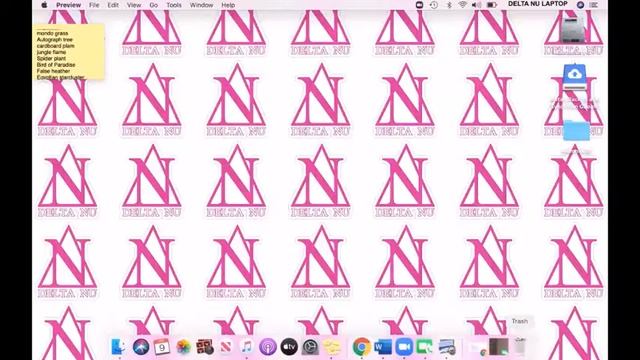Open the News app in dock

click(226, 347)
